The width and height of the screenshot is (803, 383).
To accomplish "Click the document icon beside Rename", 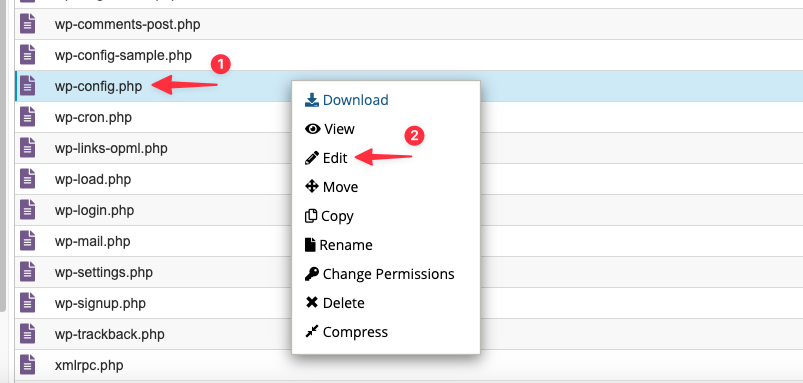I will [x=310, y=245].
